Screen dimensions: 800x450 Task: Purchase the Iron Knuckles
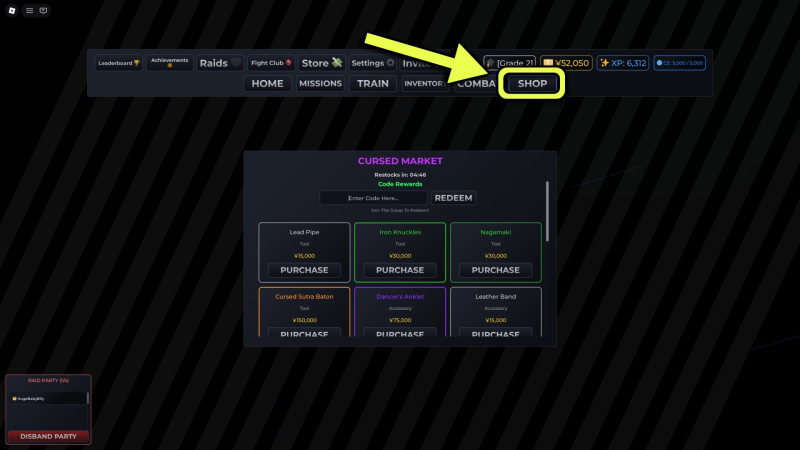[x=400, y=270]
